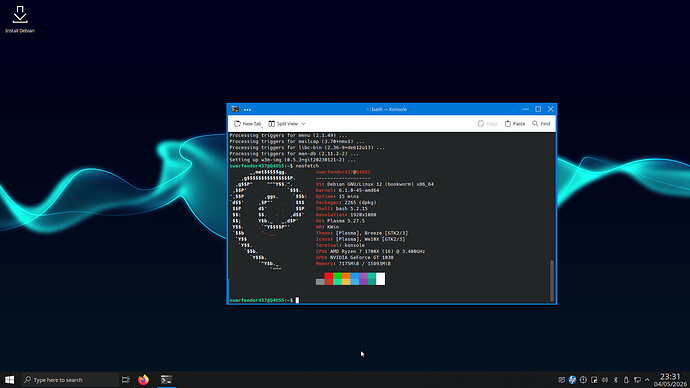Image resolution: width=690 pixels, height=388 pixels.
Task: Click the empty bash prompt at the bottom
Action: click(264, 300)
